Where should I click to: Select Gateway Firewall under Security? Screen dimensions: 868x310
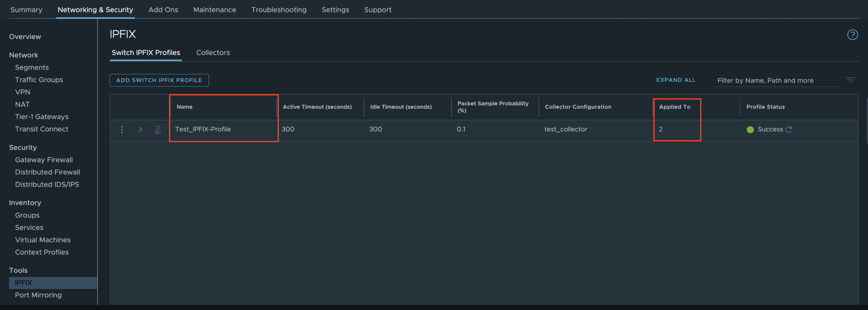44,159
